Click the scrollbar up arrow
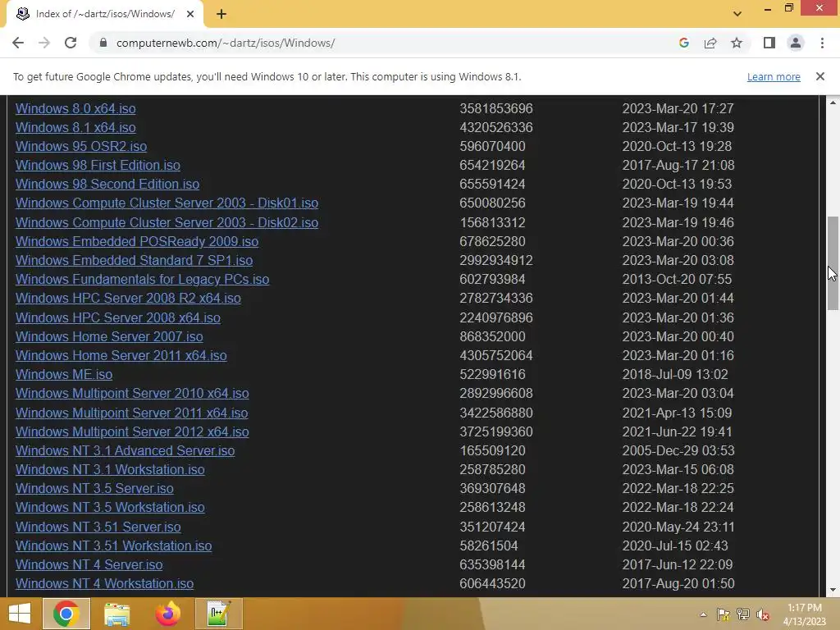The image size is (840, 630). 833,102
